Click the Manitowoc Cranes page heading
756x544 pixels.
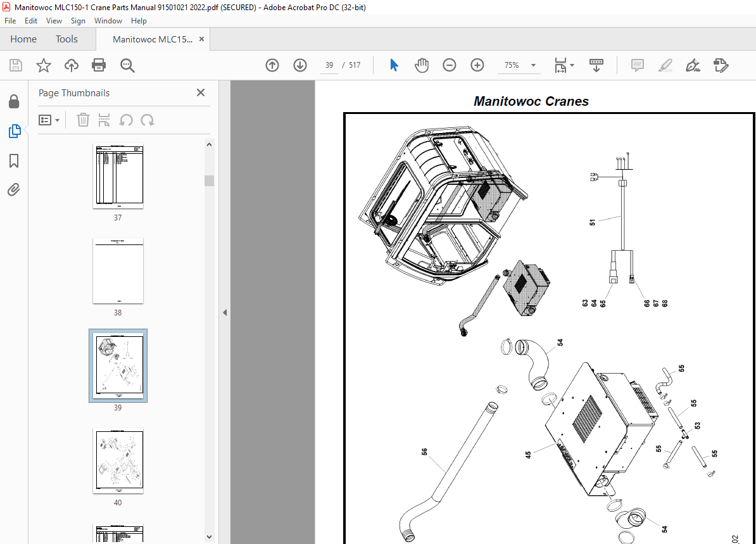531,101
